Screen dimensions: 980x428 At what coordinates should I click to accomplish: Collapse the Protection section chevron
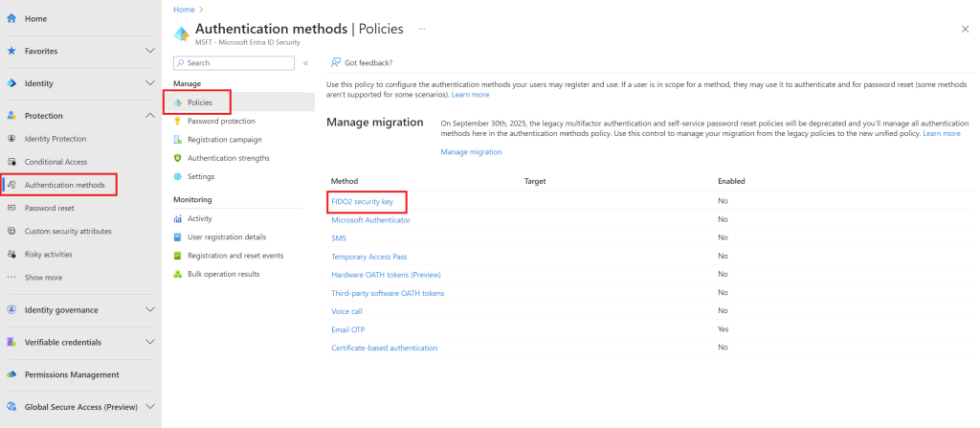tap(149, 116)
